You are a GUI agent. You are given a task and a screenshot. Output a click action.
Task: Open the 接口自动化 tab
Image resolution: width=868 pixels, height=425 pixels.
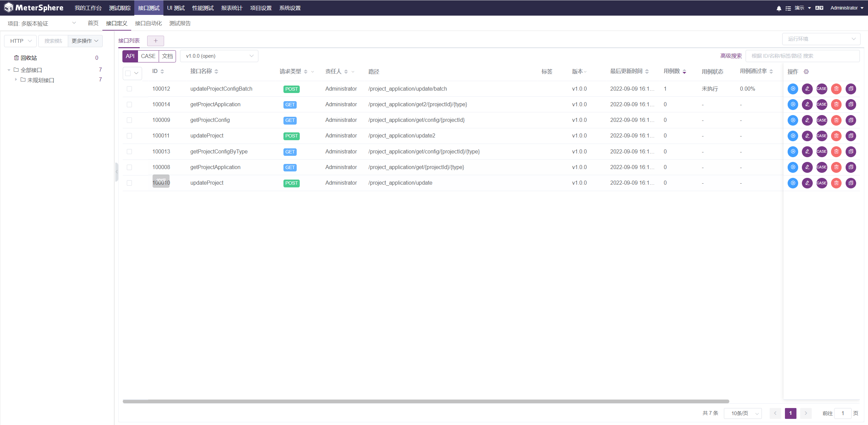(x=148, y=23)
